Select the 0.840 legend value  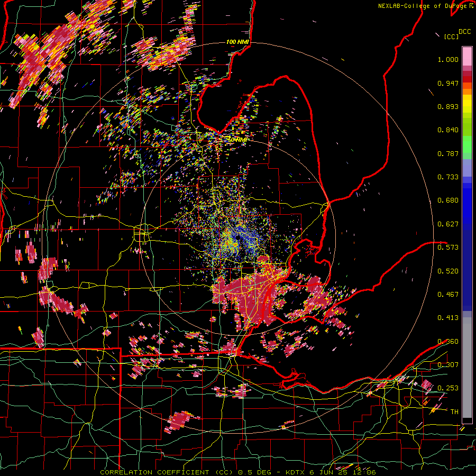coord(448,130)
